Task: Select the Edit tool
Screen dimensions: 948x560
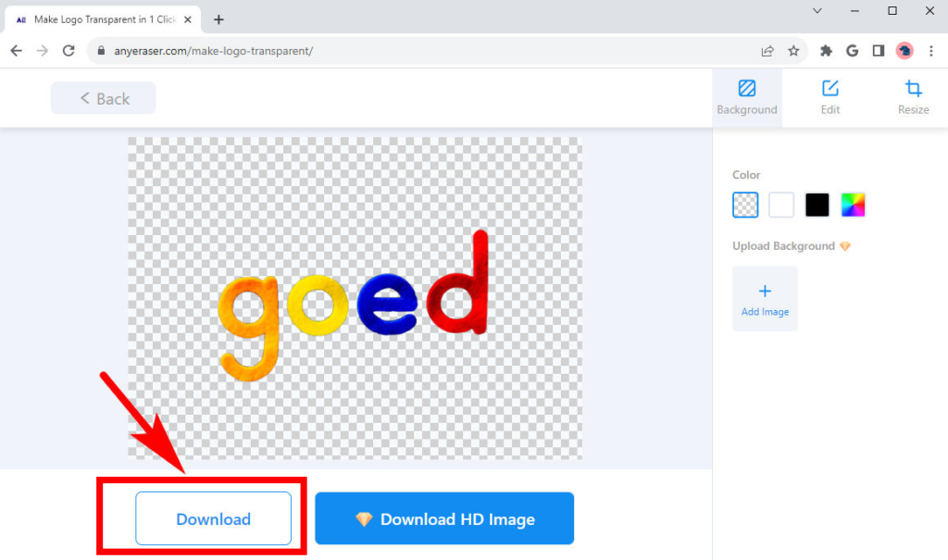Action: tap(829, 96)
